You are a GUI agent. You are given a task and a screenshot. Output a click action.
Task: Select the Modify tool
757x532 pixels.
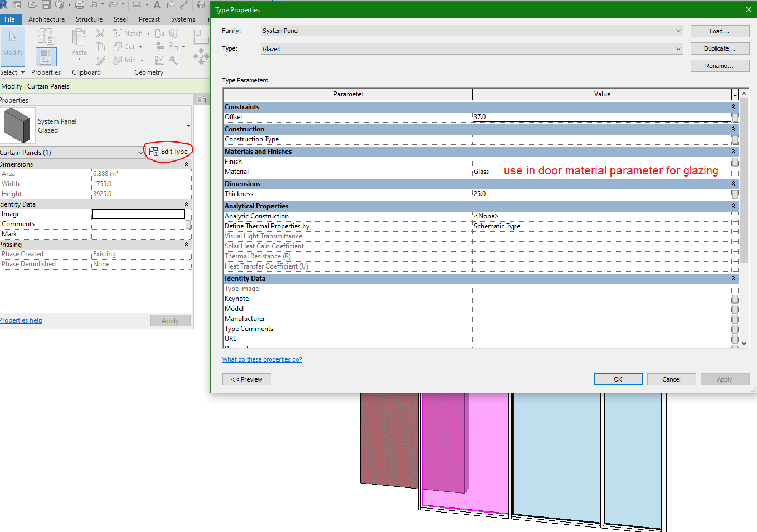(13, 47)
